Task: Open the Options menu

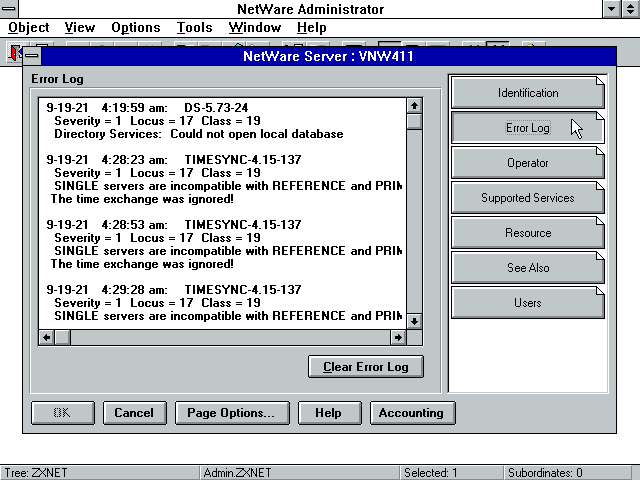Action: [x=136, y=28]
